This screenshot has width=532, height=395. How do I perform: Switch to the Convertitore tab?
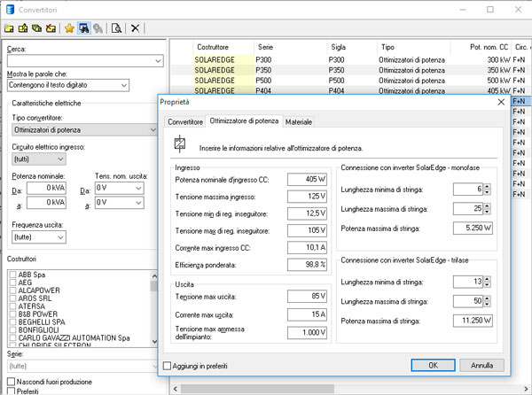[185, 122]
